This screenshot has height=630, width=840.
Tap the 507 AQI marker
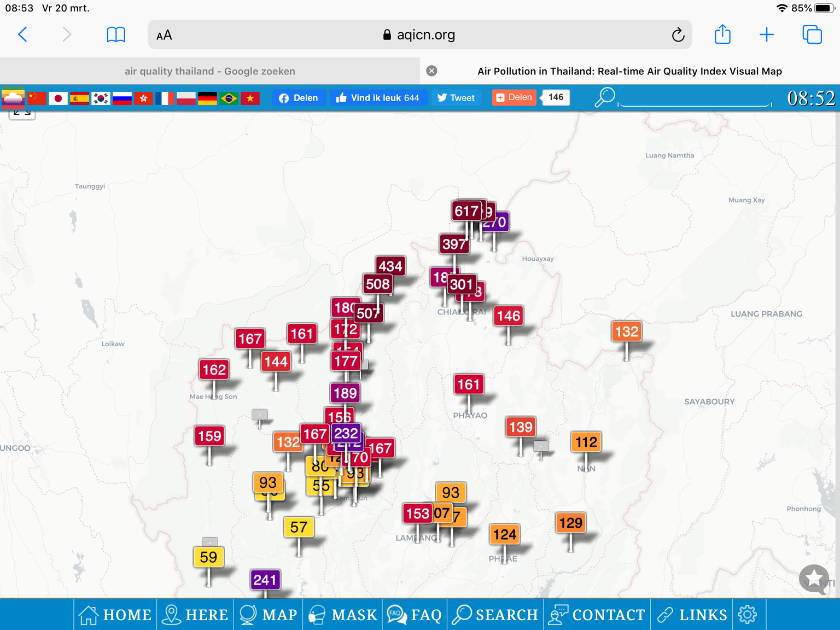click(368, 313)
